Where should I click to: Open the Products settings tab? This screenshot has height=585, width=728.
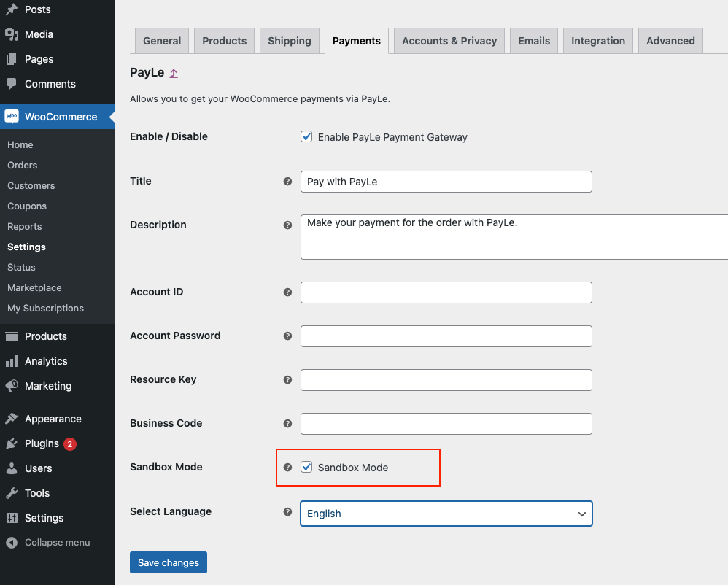click(224, 41)
